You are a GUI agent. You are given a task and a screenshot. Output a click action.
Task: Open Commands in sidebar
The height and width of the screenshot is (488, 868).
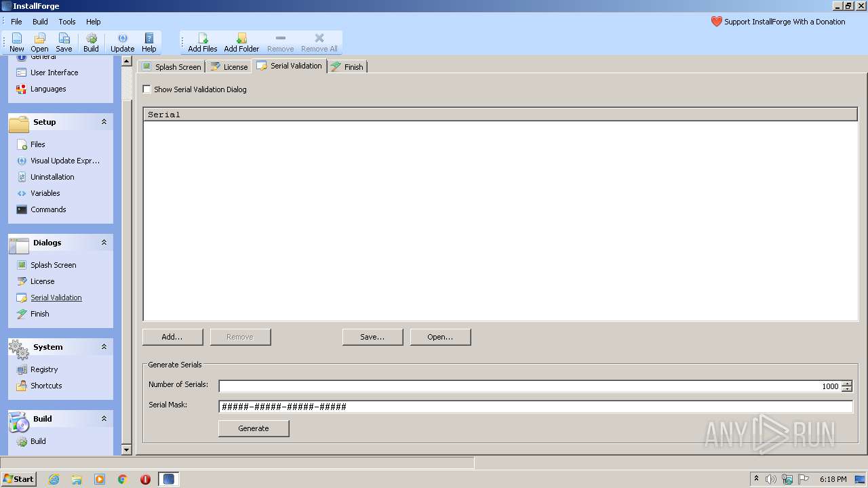pyautogui.click(x=48, y=209)
